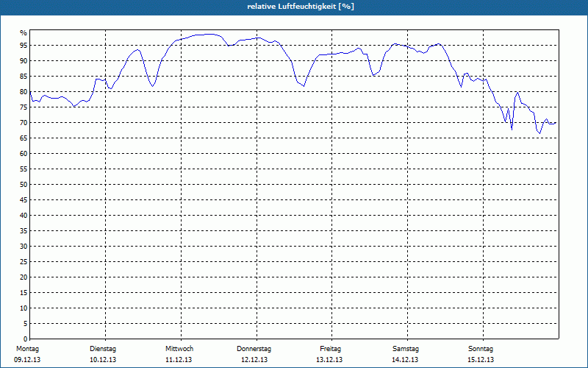Image resolution: width=588 pixels, height=368 pixels.
Task: Click the date '13.12.13'
Action: coord(329,360)
